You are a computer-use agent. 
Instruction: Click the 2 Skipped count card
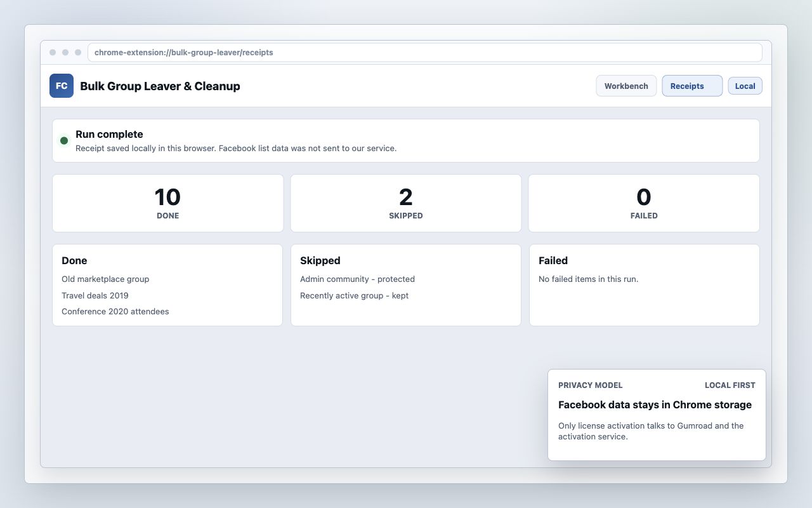406,203
